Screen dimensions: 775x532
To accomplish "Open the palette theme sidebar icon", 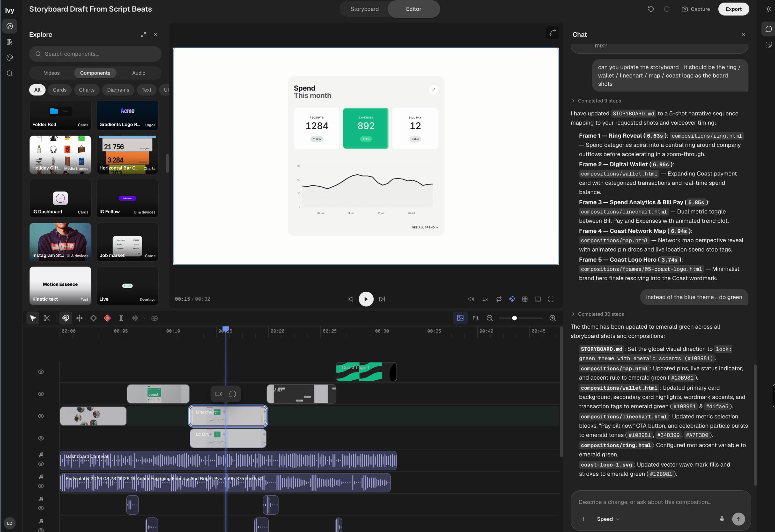I will coord(10,58).
